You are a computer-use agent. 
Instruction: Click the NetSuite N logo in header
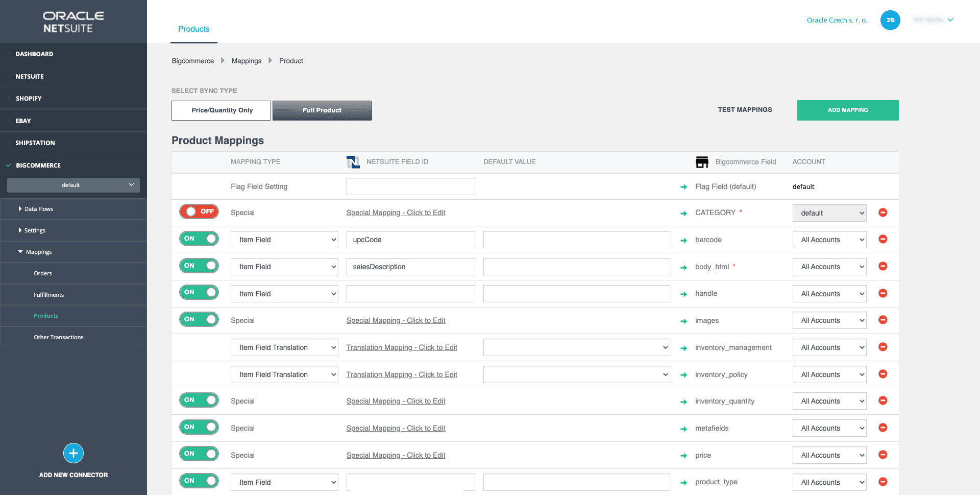coord(353,162)
